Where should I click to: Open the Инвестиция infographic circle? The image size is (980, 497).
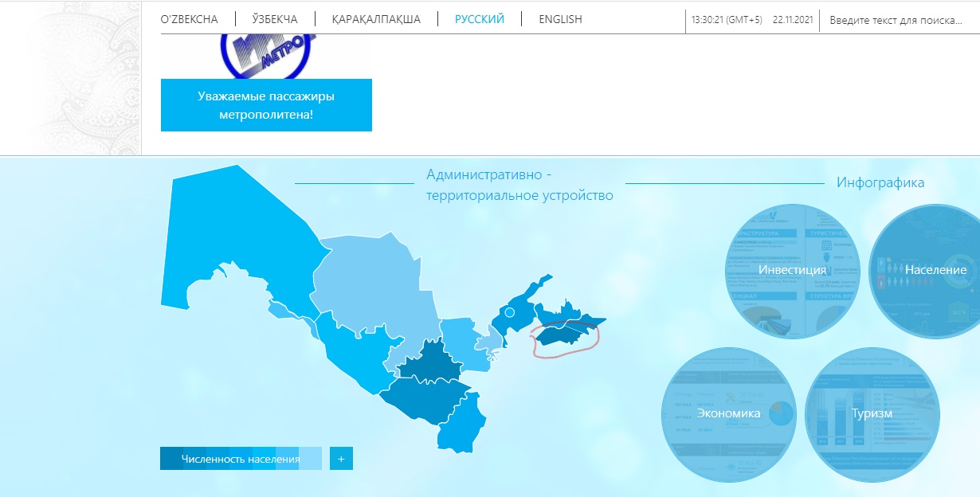click(792, 271)
